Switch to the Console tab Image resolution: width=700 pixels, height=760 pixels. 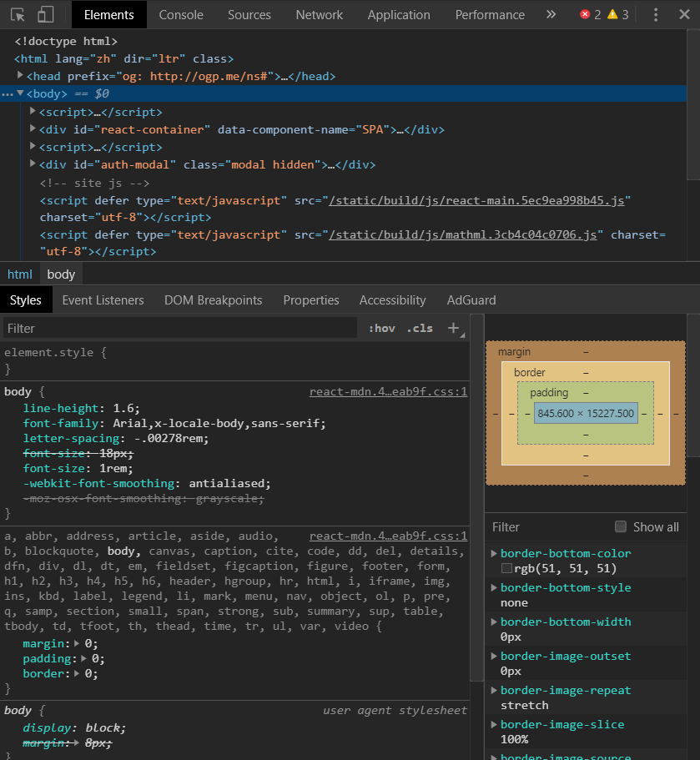181,15
